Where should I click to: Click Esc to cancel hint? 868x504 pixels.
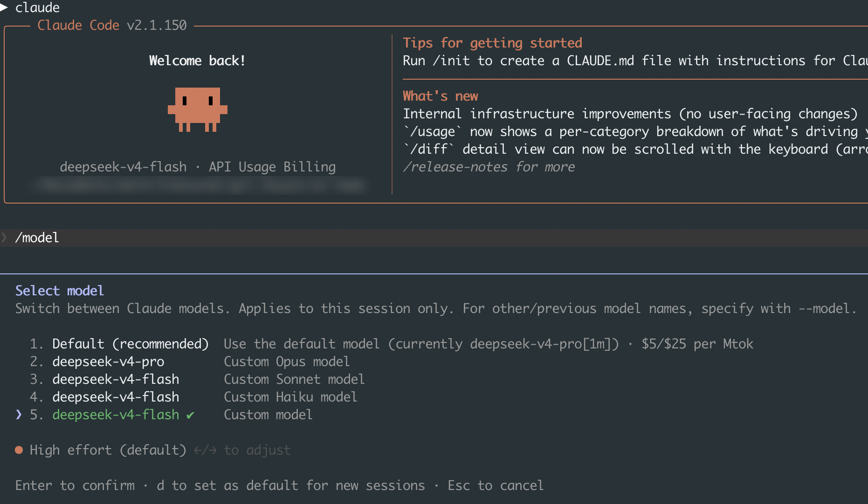point(496,485)
